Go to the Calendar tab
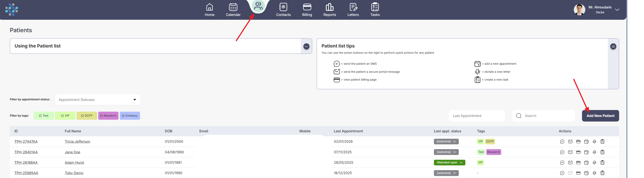The image size is (644, 178). pos(233,10)
